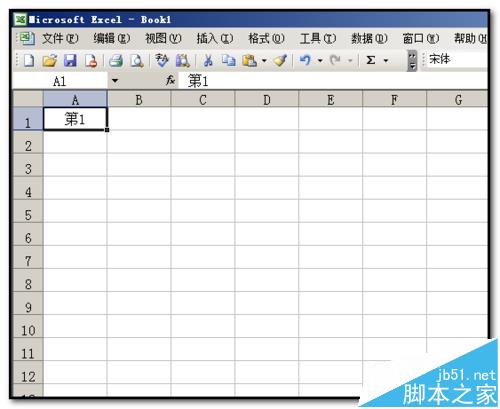Image resolution: width=500 pixels, height=409 pixels.
Task: Select the column C header
Action: tap(203, 100)
